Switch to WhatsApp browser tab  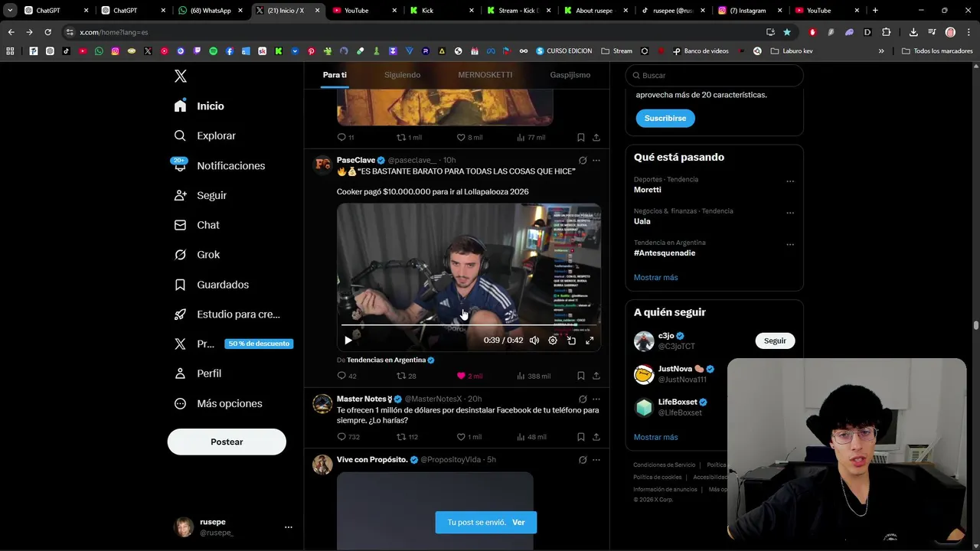point(210,11)
